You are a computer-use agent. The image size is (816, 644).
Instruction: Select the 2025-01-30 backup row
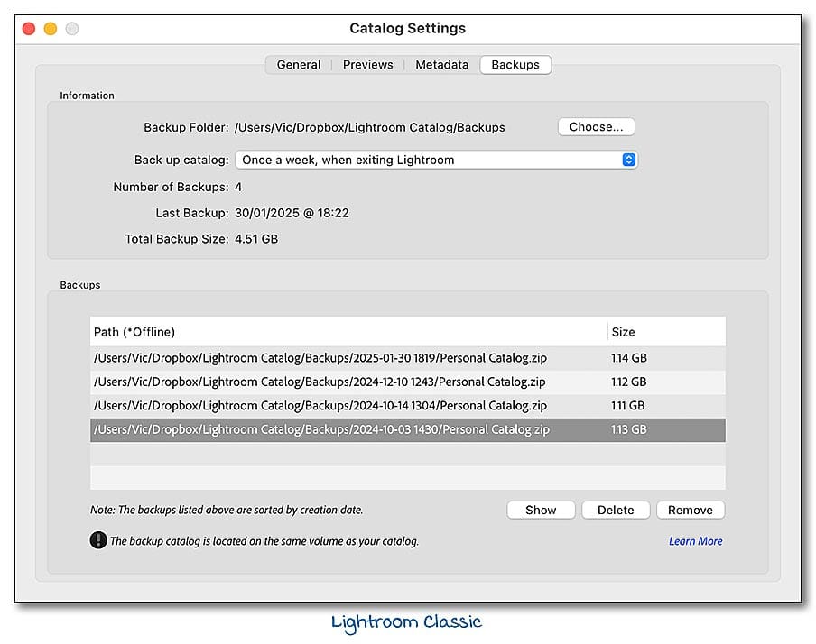coord(361,358)
